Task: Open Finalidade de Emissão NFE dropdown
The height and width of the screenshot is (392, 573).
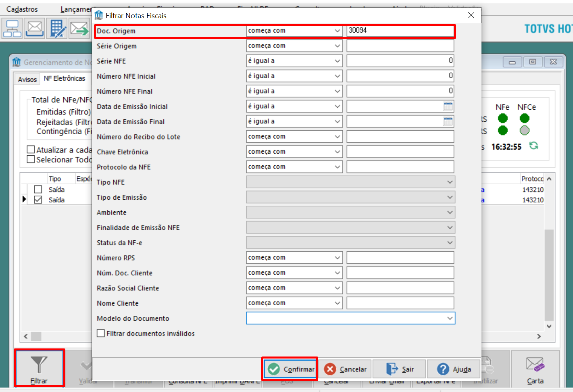Action: pos(351,227)
